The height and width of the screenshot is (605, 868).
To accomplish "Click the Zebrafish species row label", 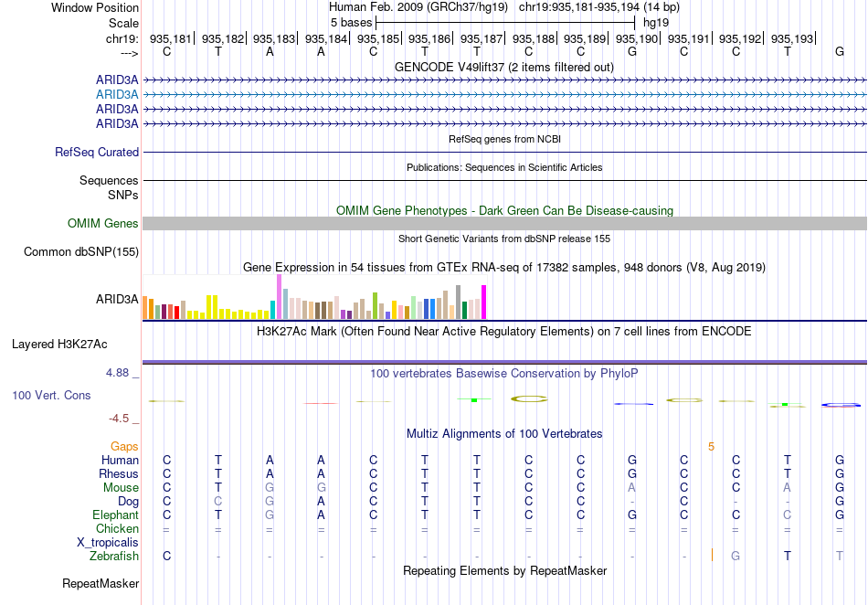I will click(x=114, y=557).
